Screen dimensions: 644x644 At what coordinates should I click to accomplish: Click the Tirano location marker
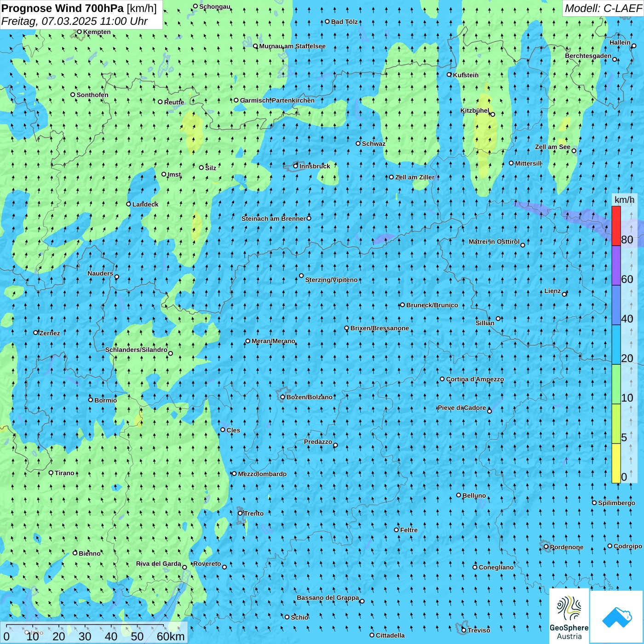click(x=51, y=473)
